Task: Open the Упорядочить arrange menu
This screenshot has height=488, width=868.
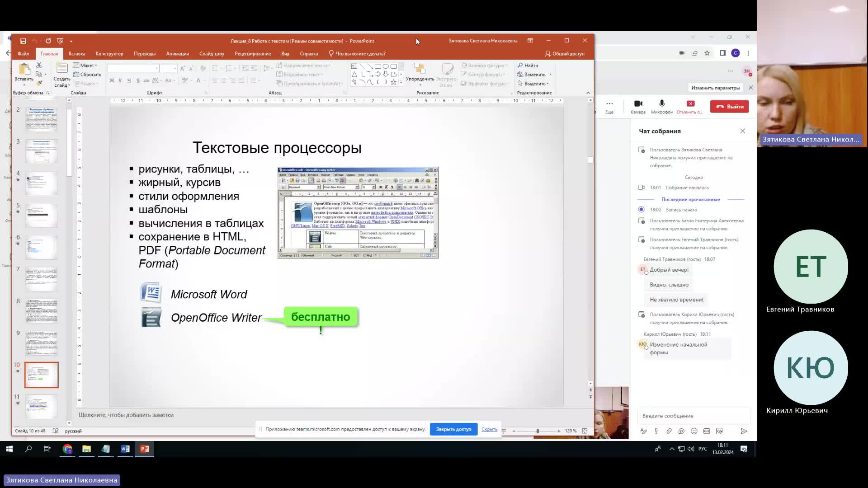Action: coord(420,75)
